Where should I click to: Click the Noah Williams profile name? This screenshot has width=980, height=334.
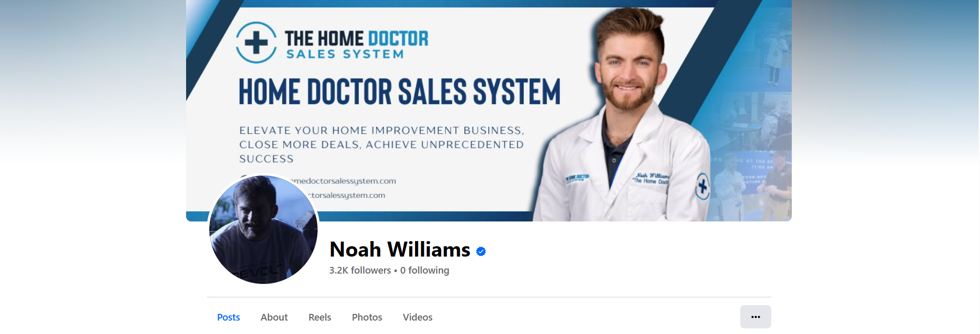click(400, 250)
